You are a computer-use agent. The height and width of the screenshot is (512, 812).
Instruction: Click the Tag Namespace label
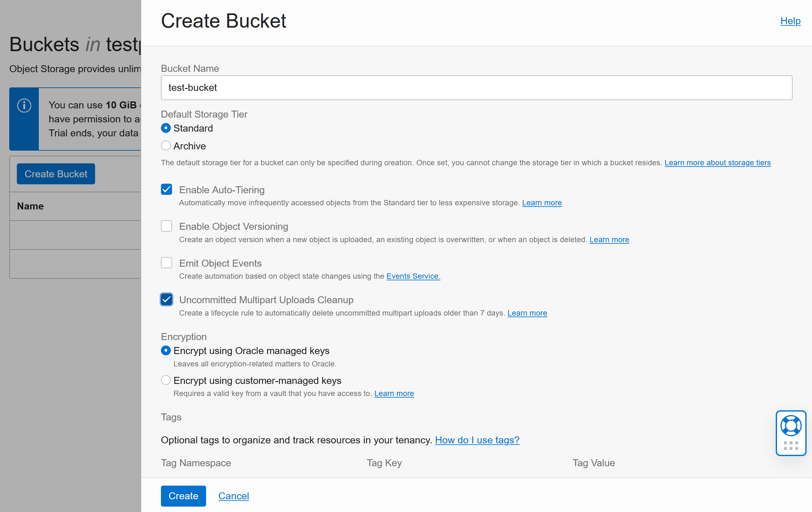coord(196,463)
